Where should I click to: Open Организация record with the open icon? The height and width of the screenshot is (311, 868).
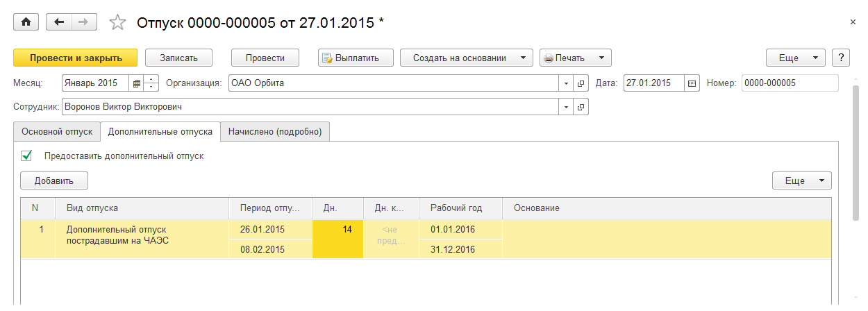581,83
